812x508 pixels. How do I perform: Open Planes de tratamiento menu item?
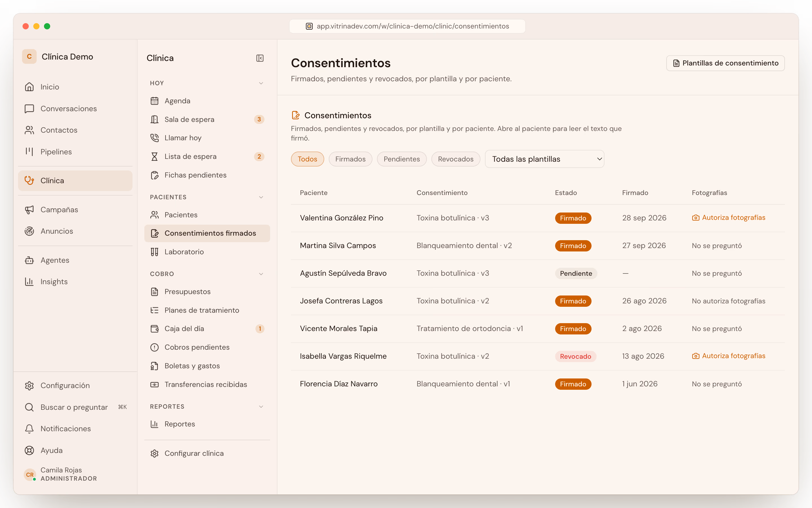[207, 310]
